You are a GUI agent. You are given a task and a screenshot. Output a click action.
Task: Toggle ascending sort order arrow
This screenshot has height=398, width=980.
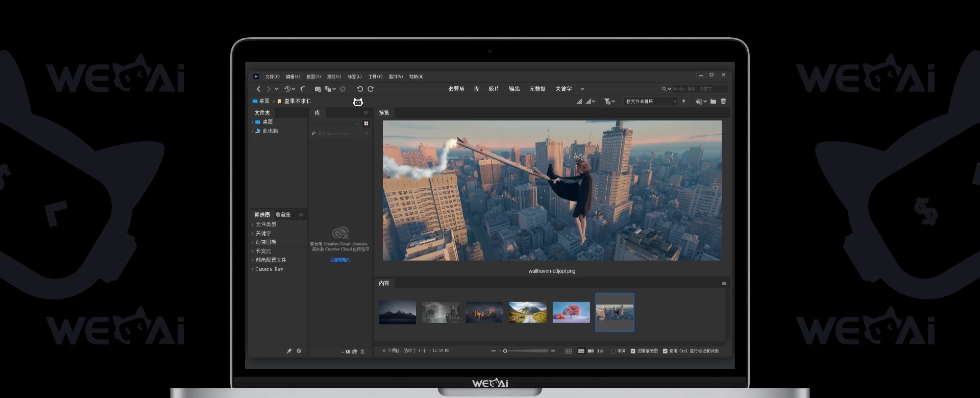click(x=684, y=102)
